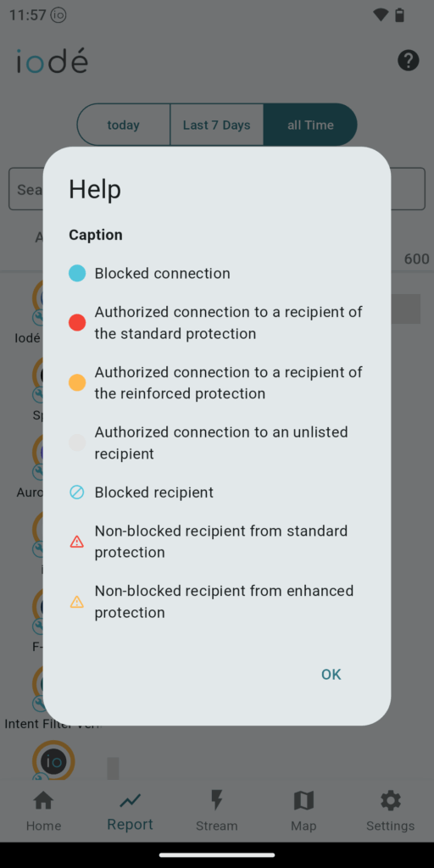Select the Last 7 Days filter
Image resolution: width=434 pixels, height=868 pixels.
[x=216, y=125]
